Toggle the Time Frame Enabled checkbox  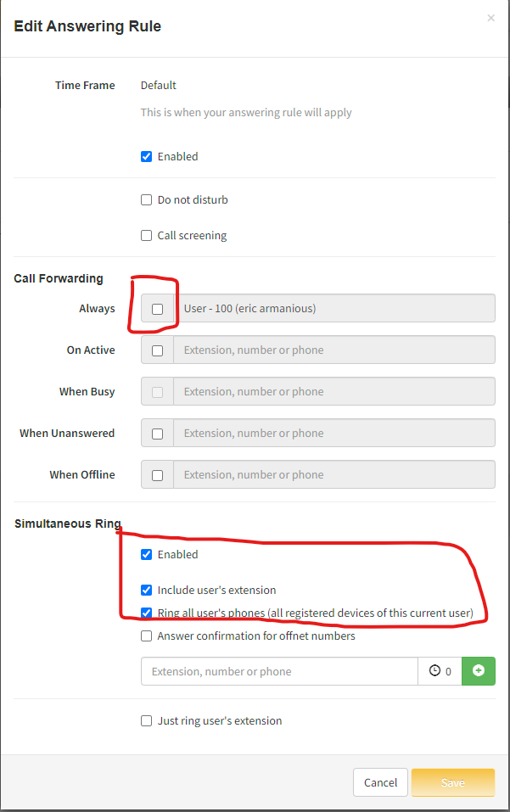coord(147,156)
